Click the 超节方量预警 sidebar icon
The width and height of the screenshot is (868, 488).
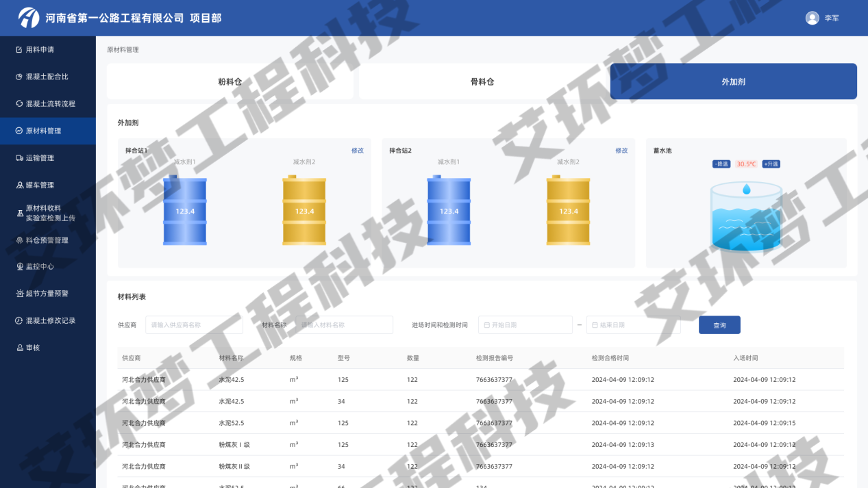pyautogui.click(x=19, y=294)
